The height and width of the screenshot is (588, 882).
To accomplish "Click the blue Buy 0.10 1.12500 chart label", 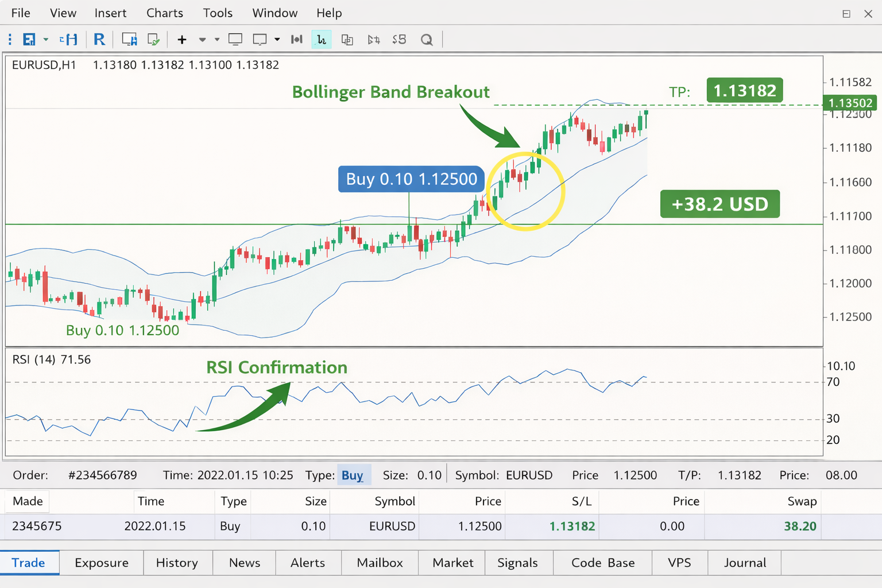I will 411,179.
